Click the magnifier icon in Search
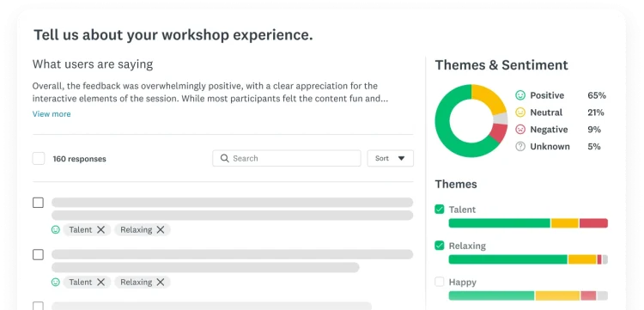 225,158
